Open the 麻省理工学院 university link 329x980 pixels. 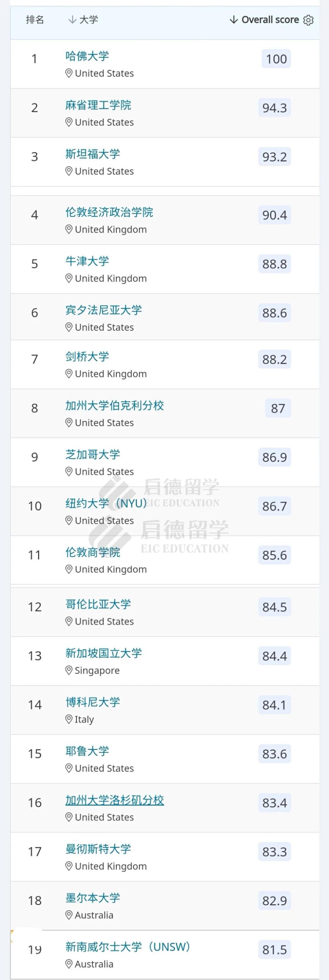[98, 105]
